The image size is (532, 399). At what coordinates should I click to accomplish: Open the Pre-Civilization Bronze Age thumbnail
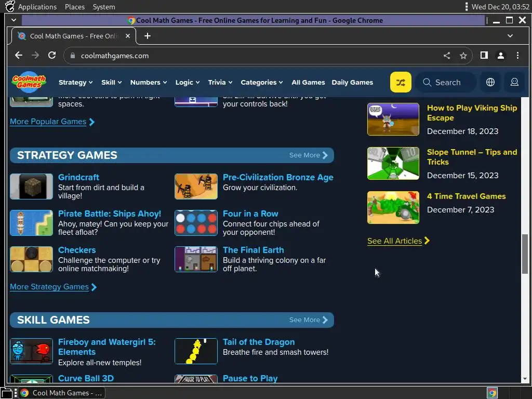tap(196, 187)
